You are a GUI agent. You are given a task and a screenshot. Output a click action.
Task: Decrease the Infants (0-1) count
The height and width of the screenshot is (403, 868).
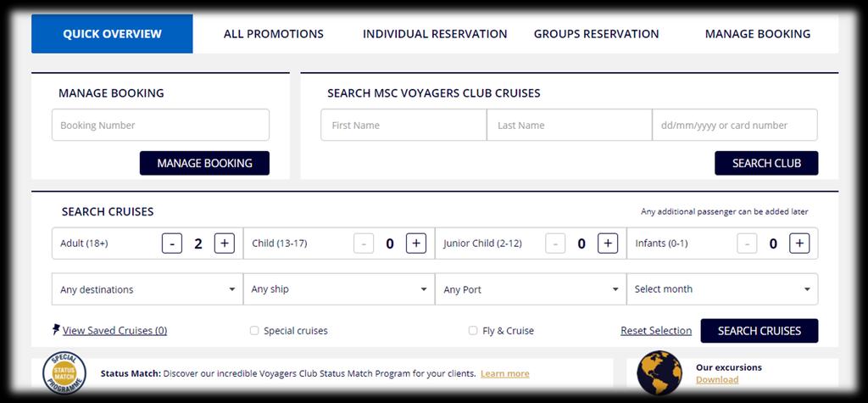748,243
